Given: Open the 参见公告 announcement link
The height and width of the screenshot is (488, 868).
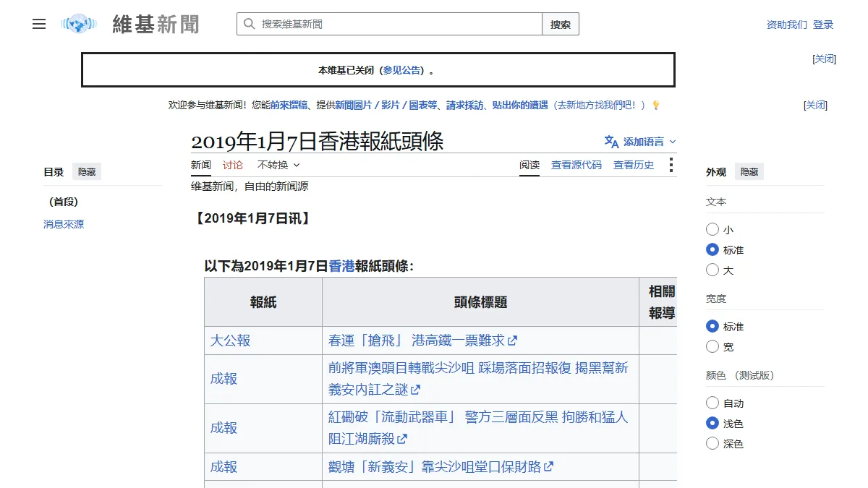Looking at the screenshot, I should 401,70.
